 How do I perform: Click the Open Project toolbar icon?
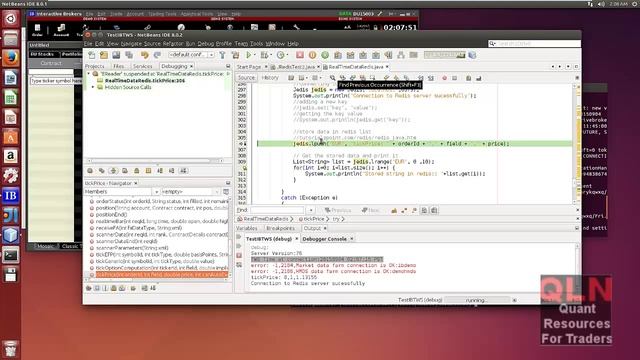point(116,55)
